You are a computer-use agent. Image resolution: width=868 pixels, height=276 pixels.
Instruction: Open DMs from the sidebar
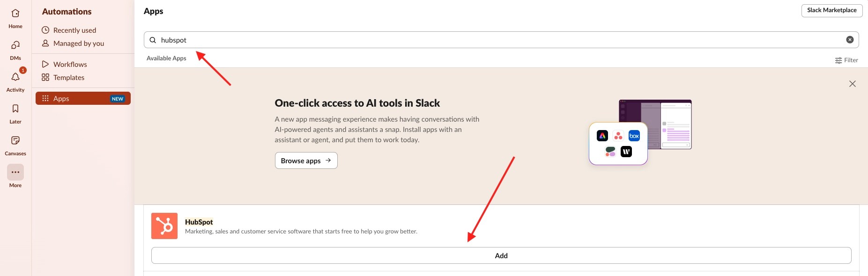[x=15, y=45]
